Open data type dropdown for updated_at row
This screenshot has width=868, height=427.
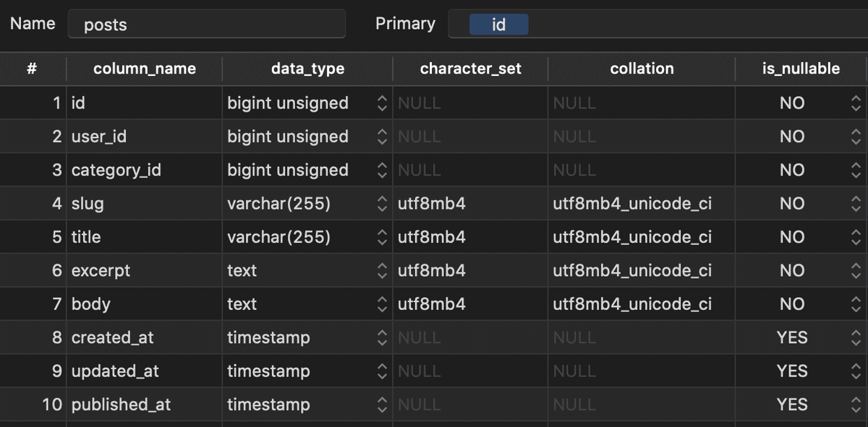coord(382,371)
